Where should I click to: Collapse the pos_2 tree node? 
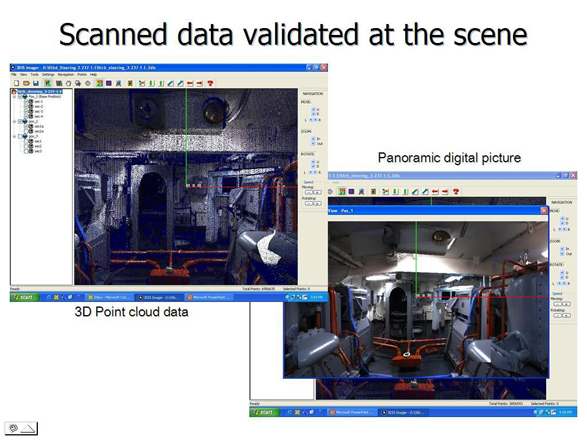[x=14, y=121]
